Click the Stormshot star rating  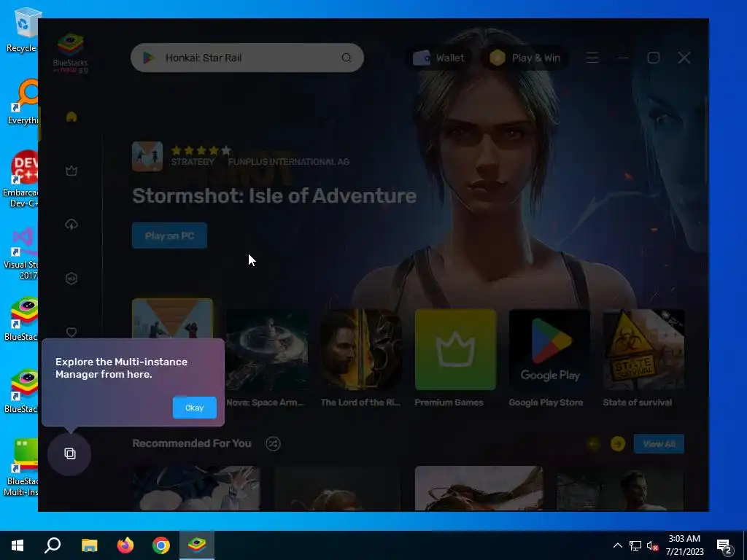(x=201, y=150)
